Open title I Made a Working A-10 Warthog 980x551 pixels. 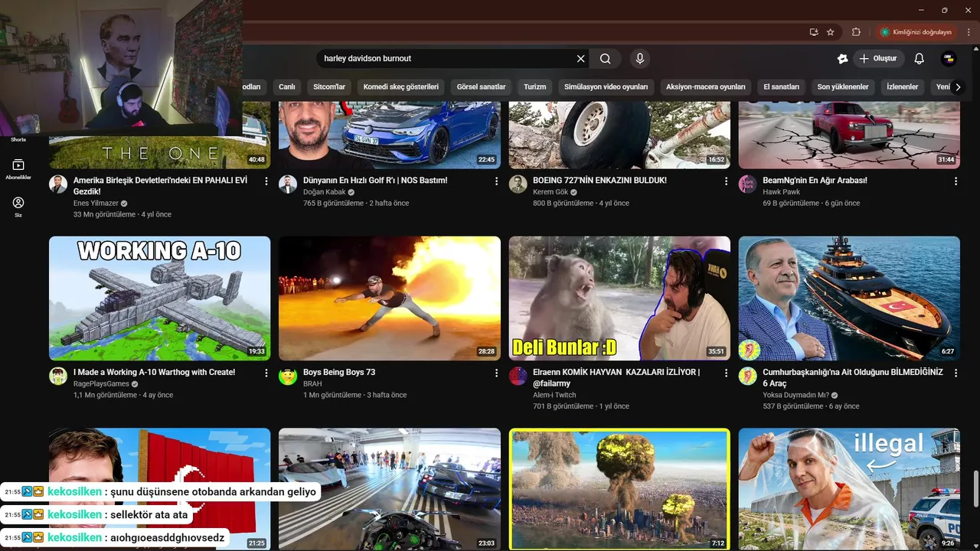point(154,373)
